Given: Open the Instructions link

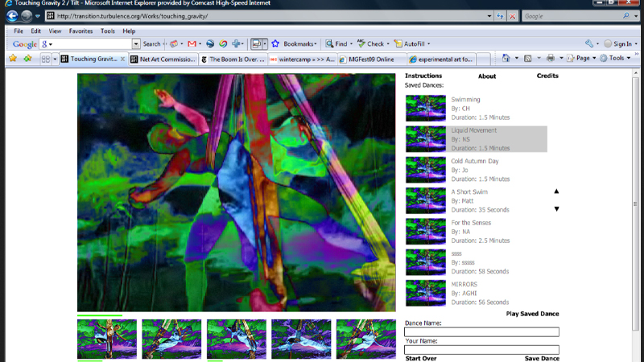Looking at the screenshot, I should point(423,76).
